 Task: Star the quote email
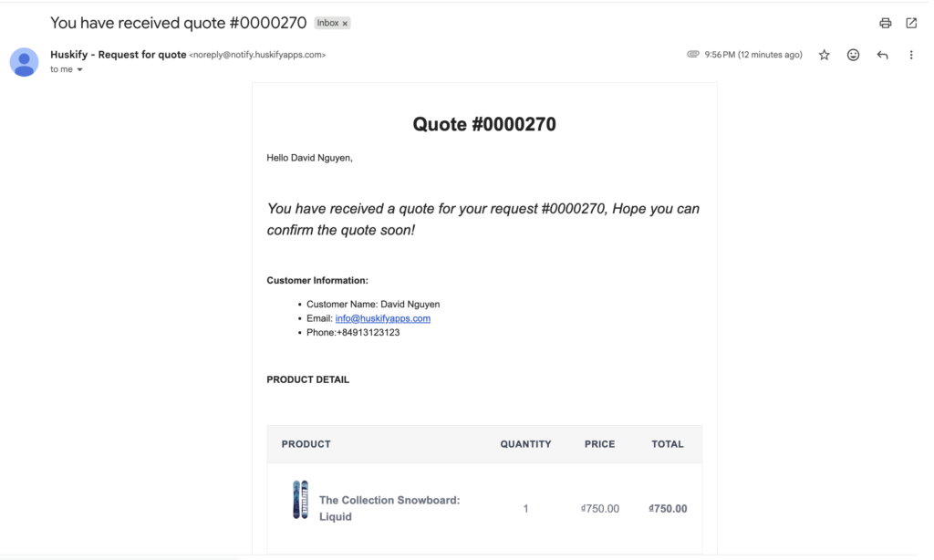pyautogui.click(x=824, y=55)
